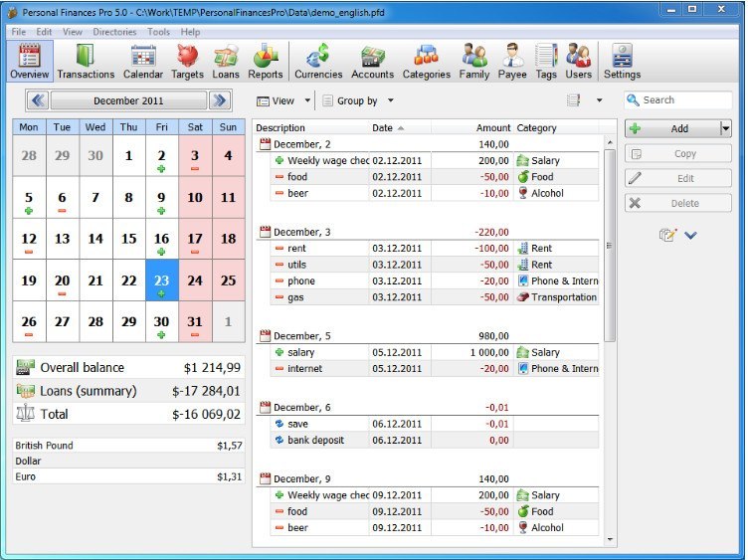The image size is (748, 560).
Task: Open the Tools menu
Action: 158,32
